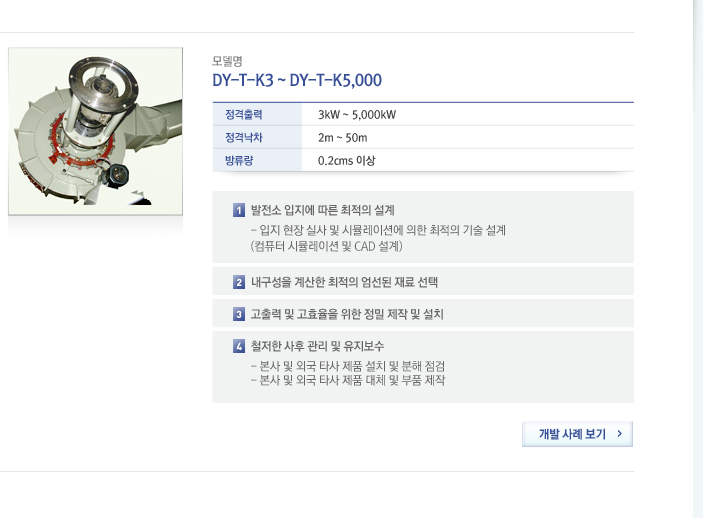The height and width of the screenshot is (518, 703).
Task: Click the number 1 badge icon
Action: pos(239,210)
